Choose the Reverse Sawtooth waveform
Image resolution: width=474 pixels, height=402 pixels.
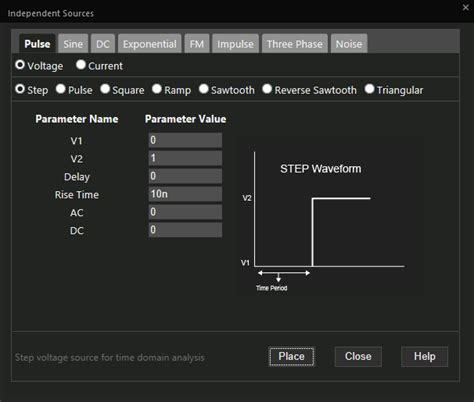[267, 89]
